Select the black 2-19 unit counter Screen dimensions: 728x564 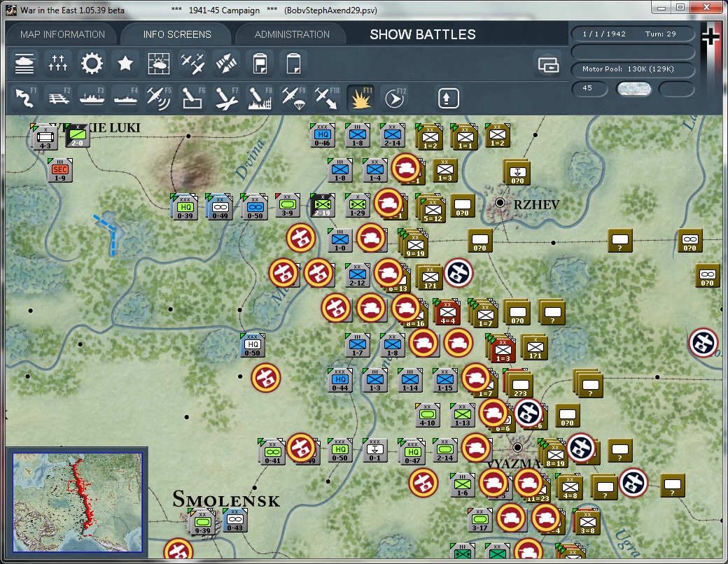pyautogui.click(x=322, y=205)
